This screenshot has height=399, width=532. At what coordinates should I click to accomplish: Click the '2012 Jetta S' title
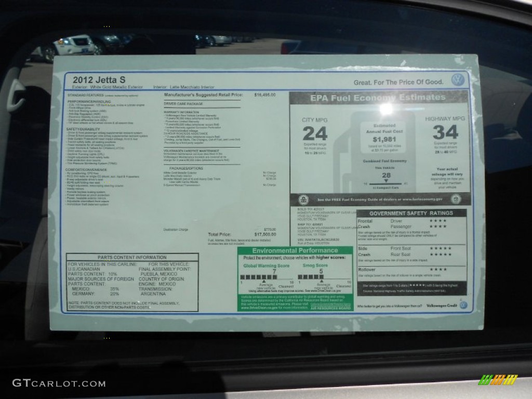[x=99, y=79]
